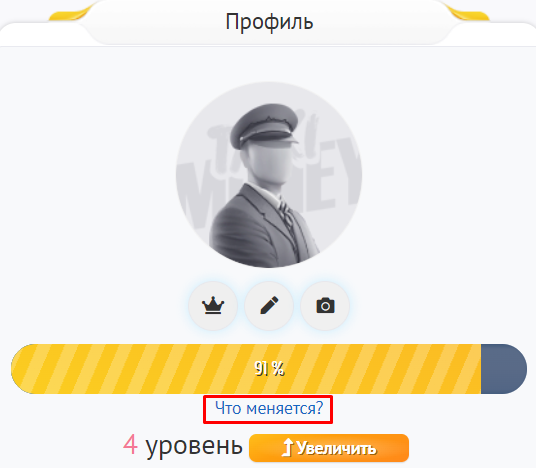Click the orange Увеличить button
The height and width of the screenshot is (468, 536).
coord(329,448)
